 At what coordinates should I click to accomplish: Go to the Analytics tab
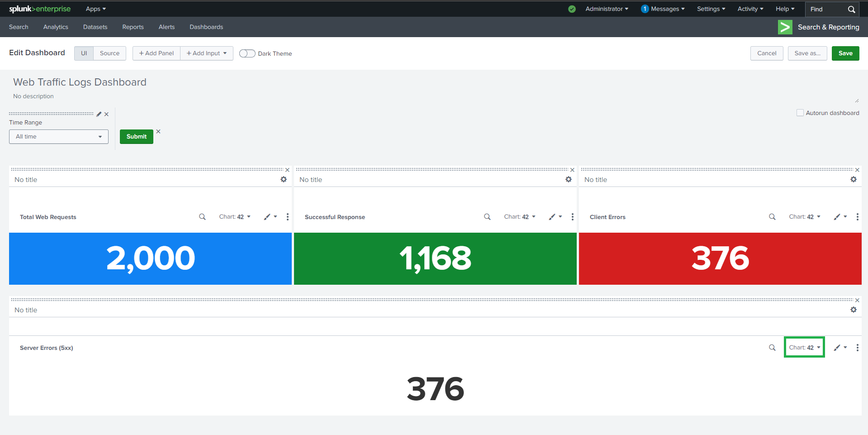pyautogui.click(x=56, y=27)
